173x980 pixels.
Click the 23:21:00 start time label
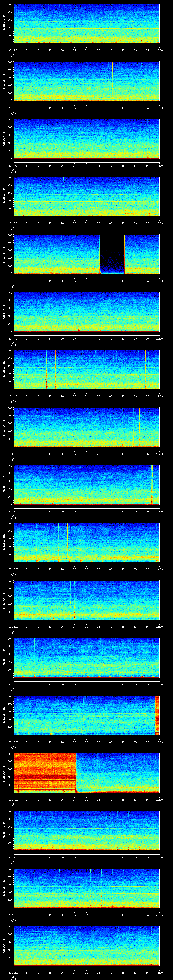pos(13,454)
